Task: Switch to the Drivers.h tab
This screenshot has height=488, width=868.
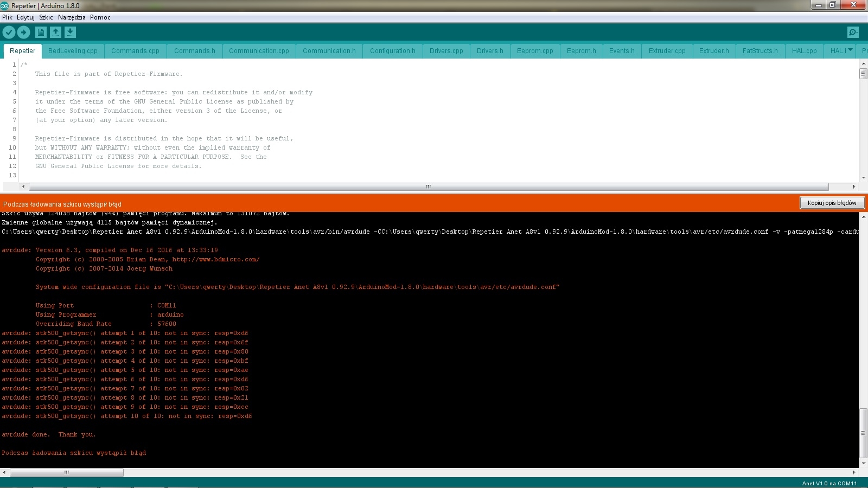Action: [490, 51]
